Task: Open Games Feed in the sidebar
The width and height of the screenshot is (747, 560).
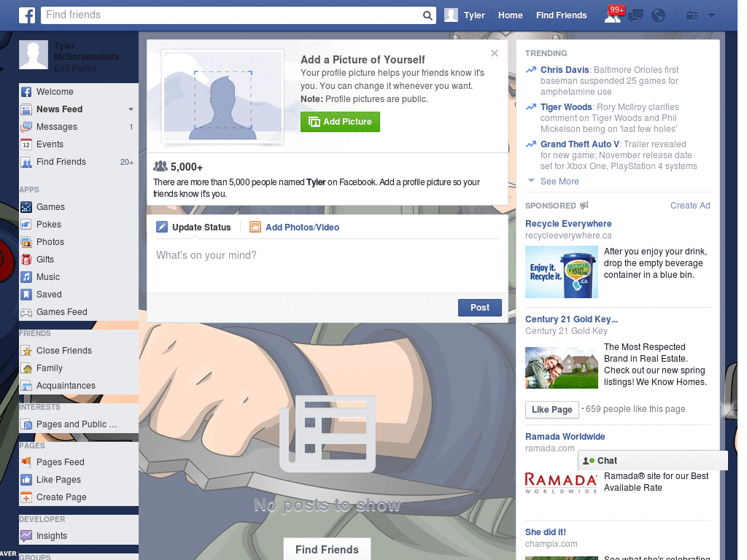Action: click(x=79, y=312)
